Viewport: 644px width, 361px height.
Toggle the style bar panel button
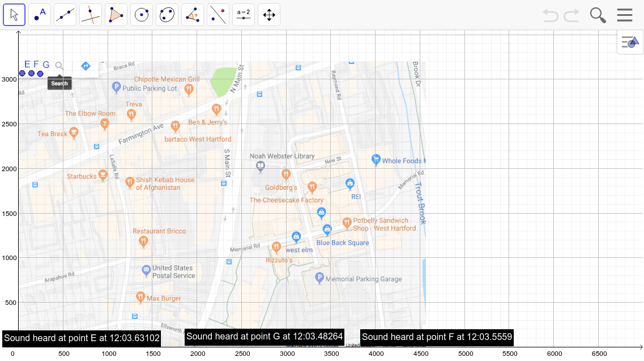tap(630, 43)
